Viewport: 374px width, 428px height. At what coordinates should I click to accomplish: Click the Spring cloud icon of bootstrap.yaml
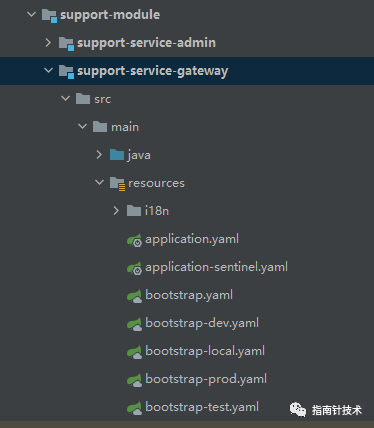tap(134, 296)
